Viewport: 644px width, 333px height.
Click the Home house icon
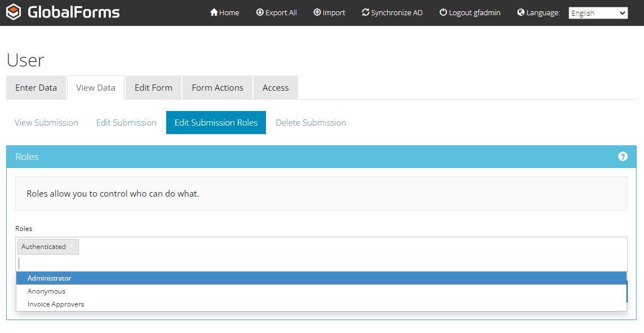[214, 12]
